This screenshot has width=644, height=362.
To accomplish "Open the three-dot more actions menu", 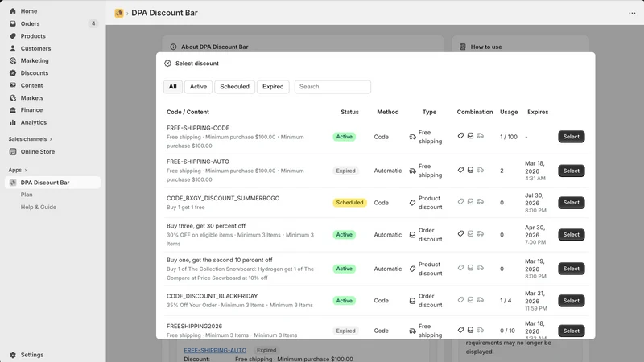I will click(632, 13).
